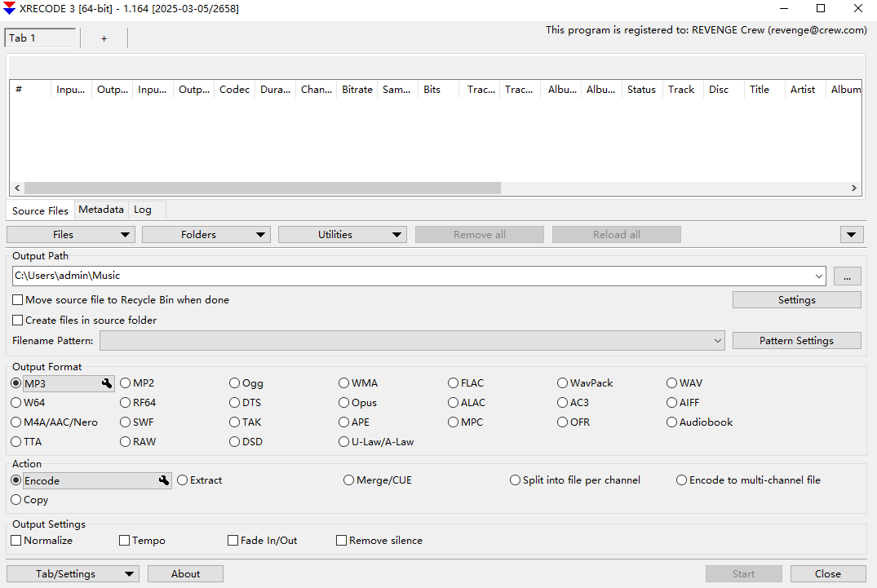Enable the Normalize checkbox
877x588 pixels.
point(16,541)
